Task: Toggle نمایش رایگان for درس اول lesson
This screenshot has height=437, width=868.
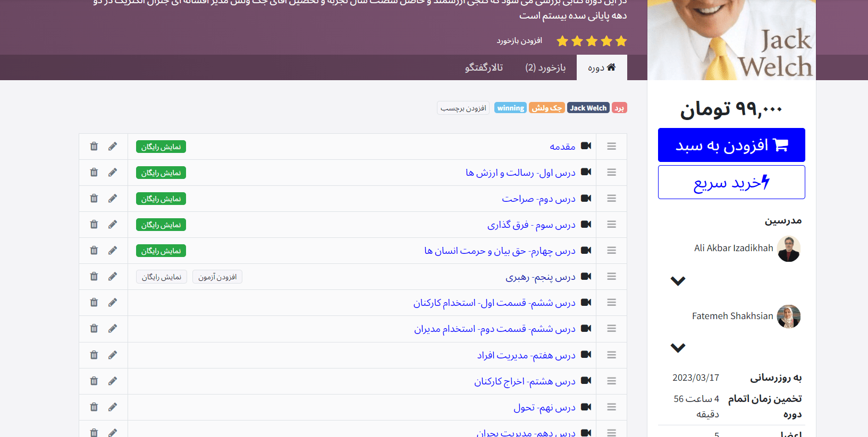Action: coord(161,173)
